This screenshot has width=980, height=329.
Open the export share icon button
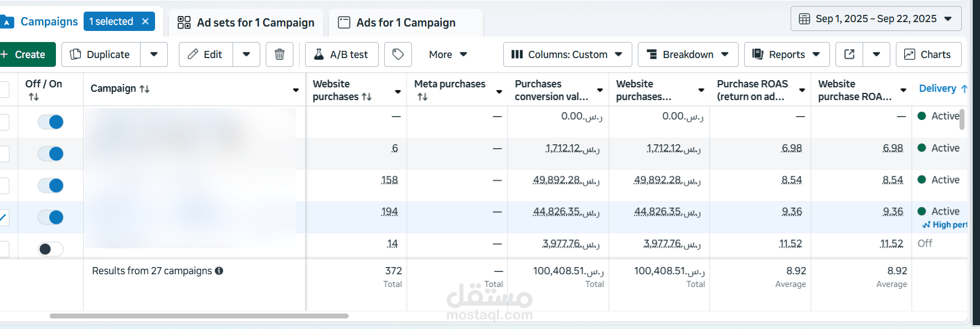(x=849, y=54)
